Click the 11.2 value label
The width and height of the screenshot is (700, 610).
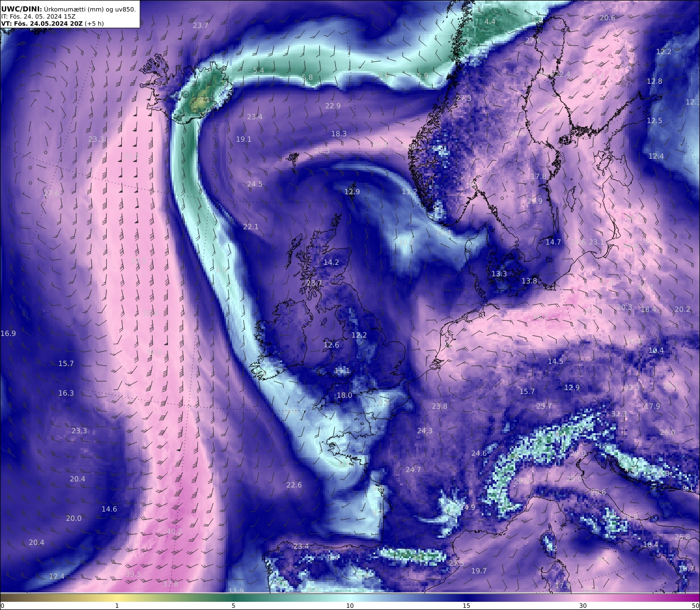409,192
